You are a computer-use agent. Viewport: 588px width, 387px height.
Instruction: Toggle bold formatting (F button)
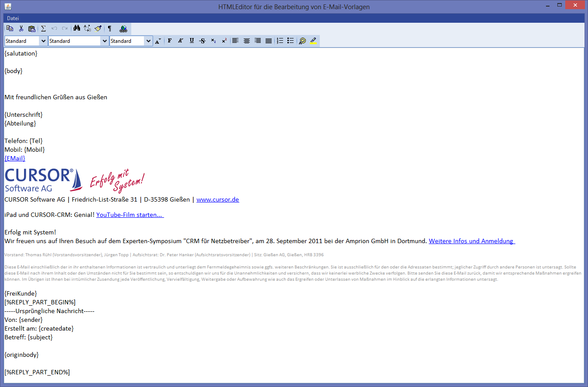tap(170, 41)
